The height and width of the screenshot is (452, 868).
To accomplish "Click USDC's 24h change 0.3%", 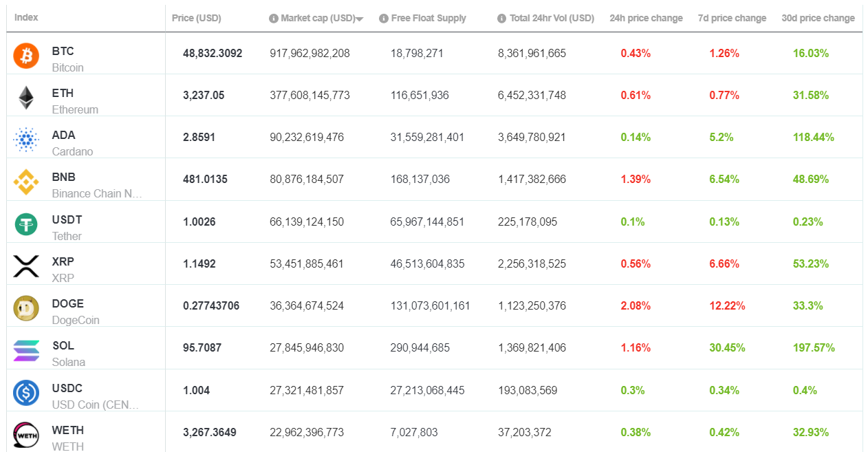I will click(x=633, y=390).
